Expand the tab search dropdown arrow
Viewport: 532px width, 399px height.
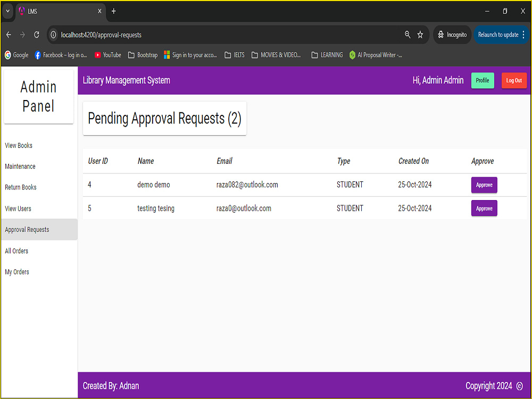pyautogui.click(x=7, y=11)
